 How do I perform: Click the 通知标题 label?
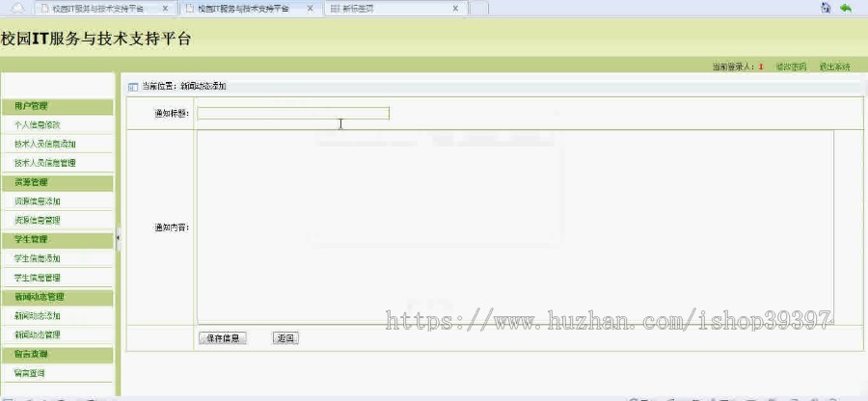click(x=173, y=114)
